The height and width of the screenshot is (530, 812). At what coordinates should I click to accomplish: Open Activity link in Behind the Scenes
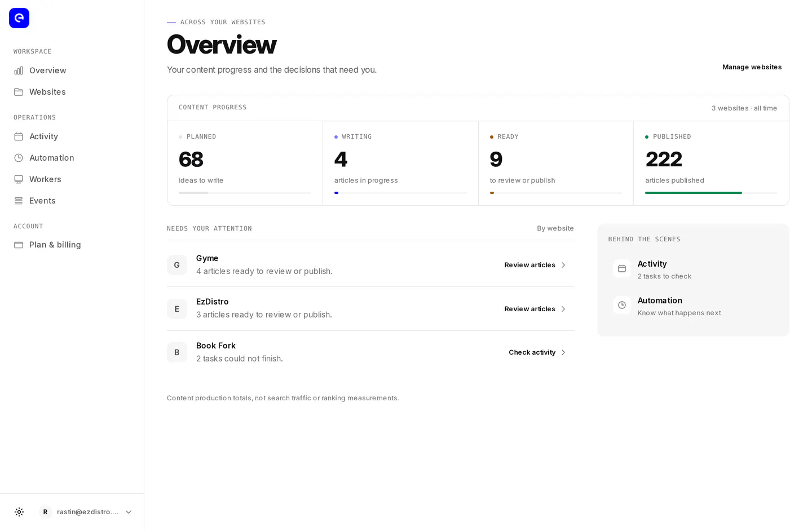tap(693, 269)
